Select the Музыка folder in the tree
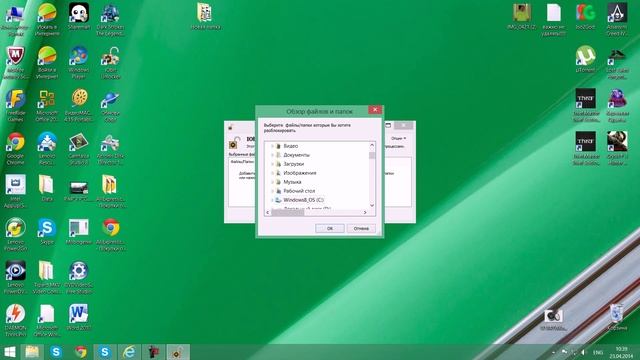 tap(292, 182)
